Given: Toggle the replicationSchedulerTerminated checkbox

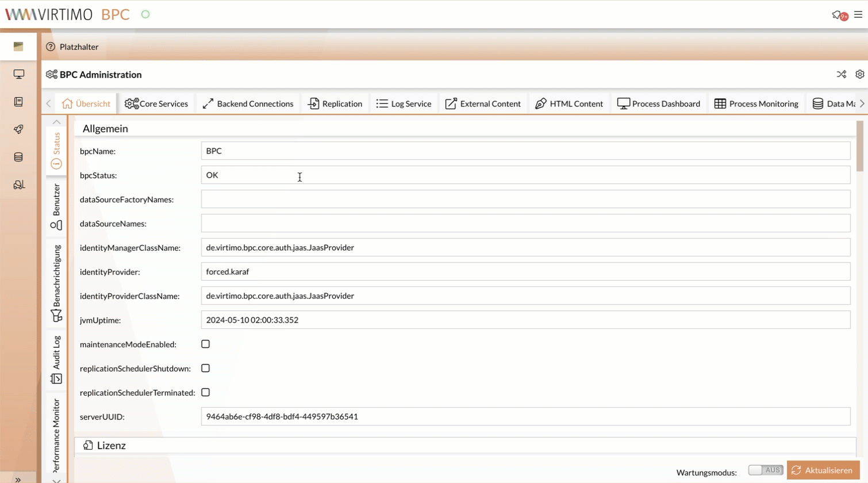Looking at the screenshot, I should click(x=205, y=392).
